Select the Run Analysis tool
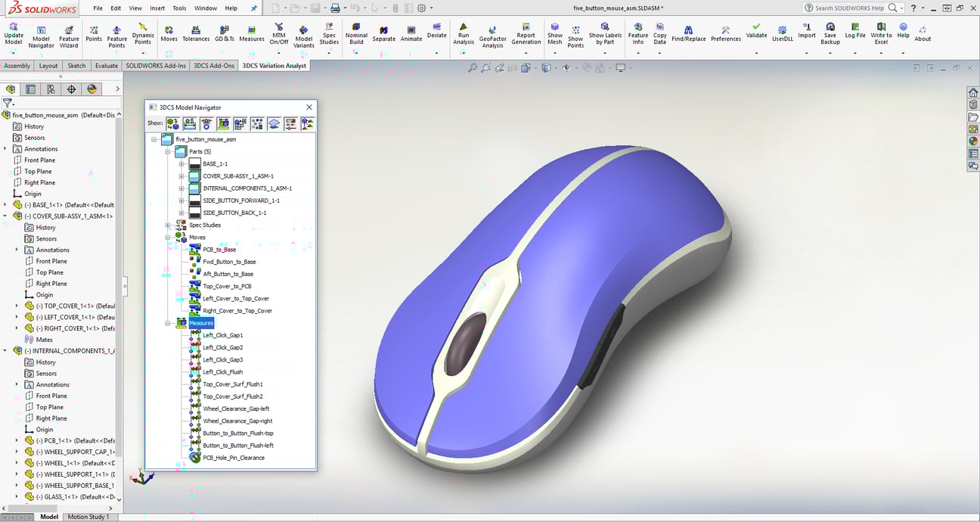 pos(463,36)
